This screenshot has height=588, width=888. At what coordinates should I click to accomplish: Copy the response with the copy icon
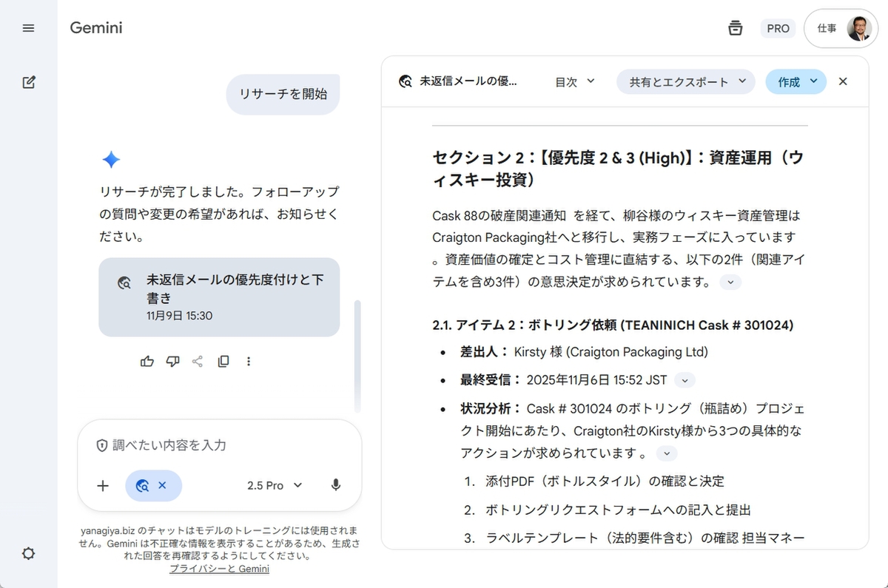point(223,362)
